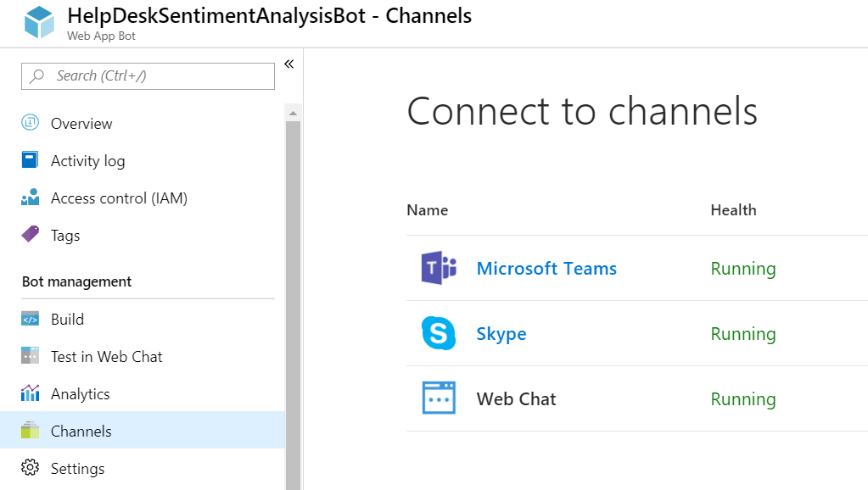Open Test in Web Chat
The image size is (868, 490).
pyautogui.click(x=106, y=357)
